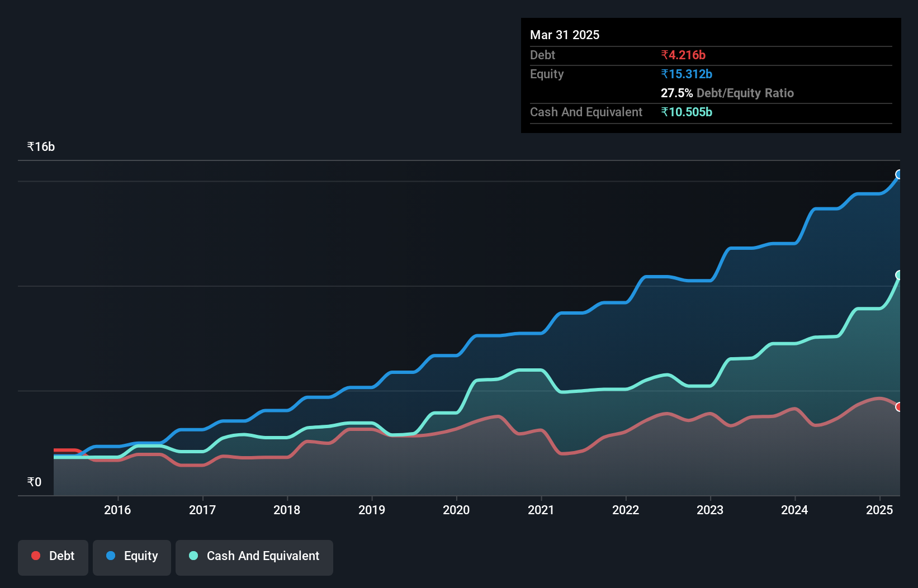
Task: Click the Debt label in tooltip
Action: (x=542, y=55)
